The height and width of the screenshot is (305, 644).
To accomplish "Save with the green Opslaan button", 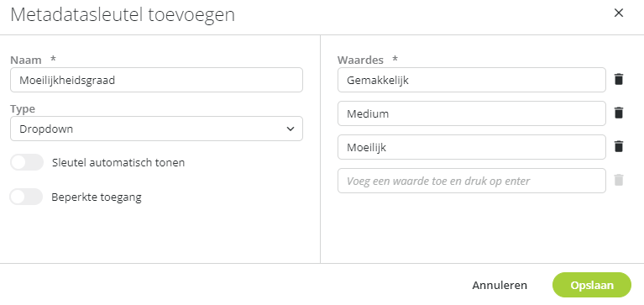I will 592,285.
